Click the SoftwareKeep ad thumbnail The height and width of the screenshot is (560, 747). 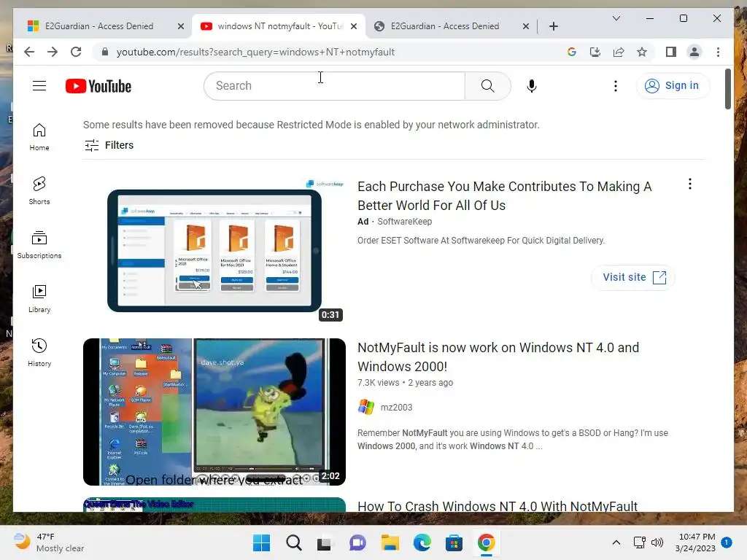pyautogui.click(x=214, y=251)
